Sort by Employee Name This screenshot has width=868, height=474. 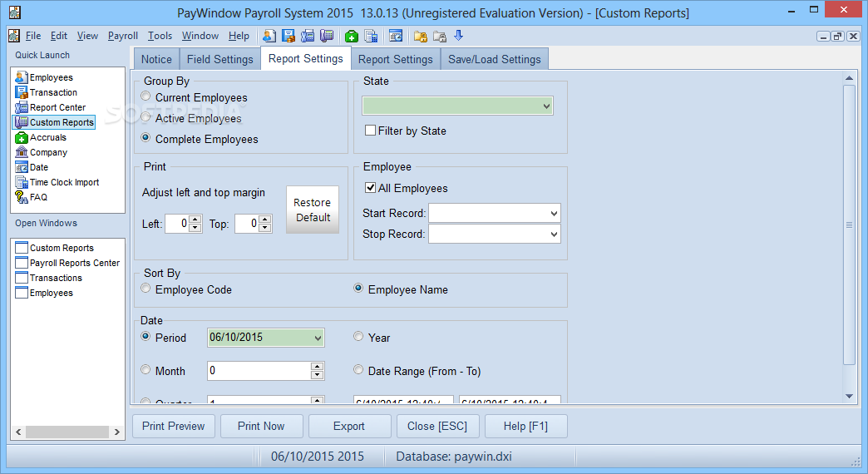click(358, 289)
